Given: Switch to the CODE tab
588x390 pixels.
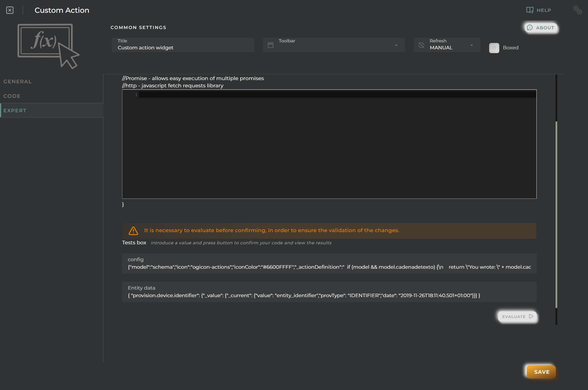Looking at the screenshot, I should coord(12,96).
